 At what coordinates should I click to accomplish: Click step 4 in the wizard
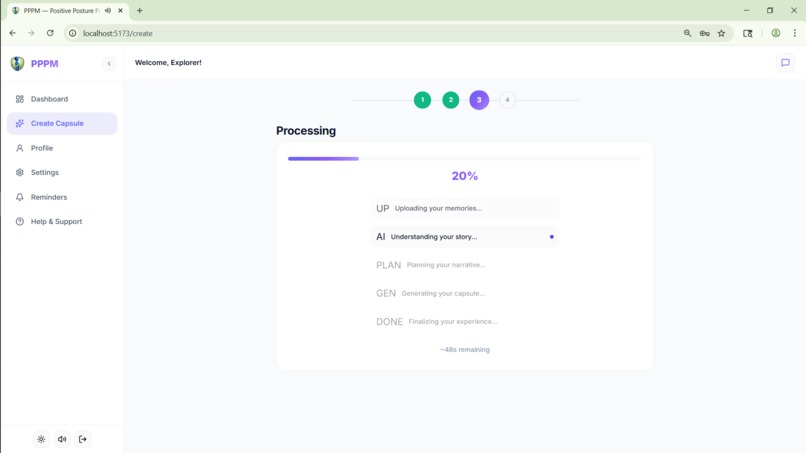[507, 100]
